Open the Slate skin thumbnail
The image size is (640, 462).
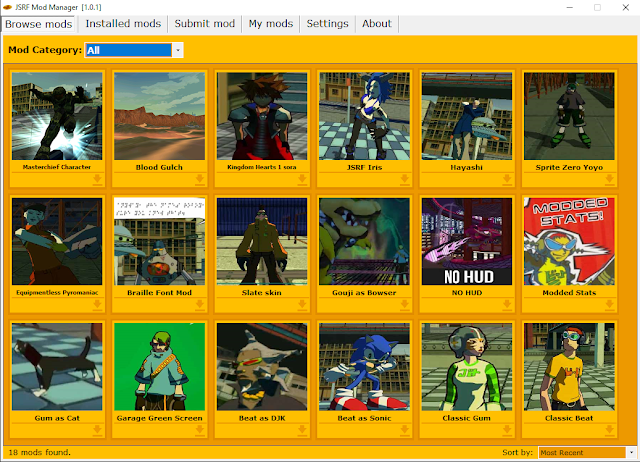point(262,241)
